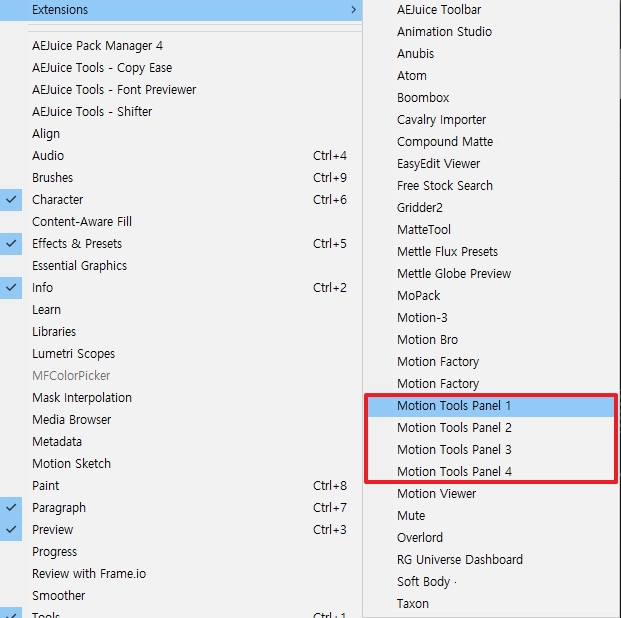Select AEJuice Tools - Copy Ease
The width and height of the screenshot is (621, 618).
click(102, 68)
